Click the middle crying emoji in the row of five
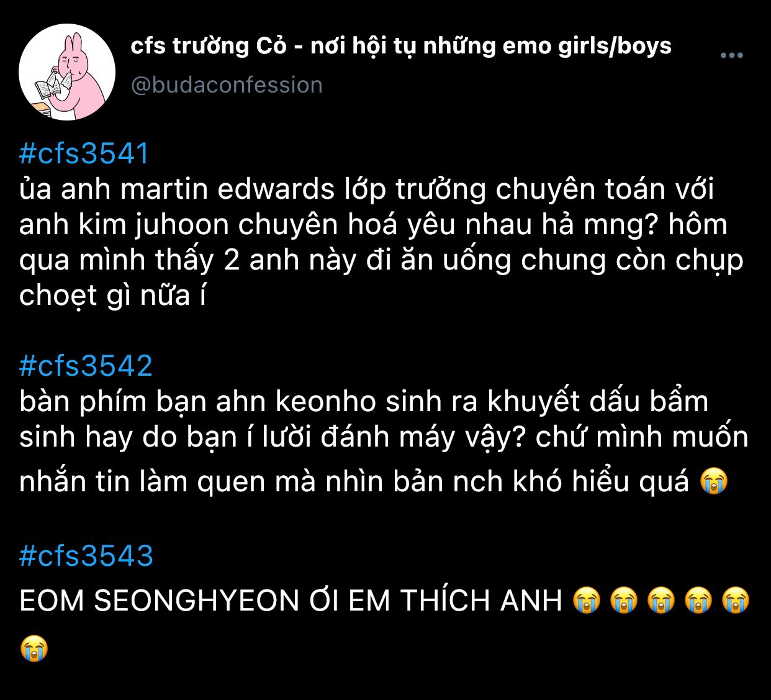This screenshot has width=771, height=700. coord(661,601)
